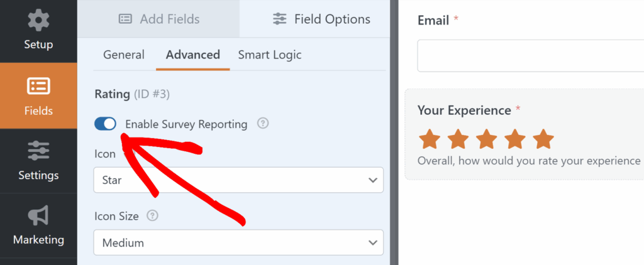Select the second rating star
This screenshot has height=265, width=644.
tap(458, 139)
